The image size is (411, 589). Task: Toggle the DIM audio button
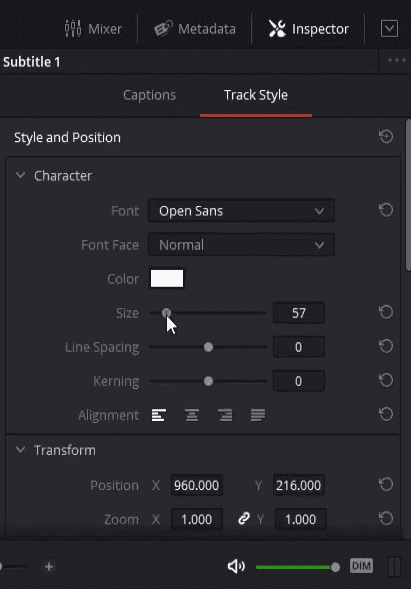pos(361,566)
